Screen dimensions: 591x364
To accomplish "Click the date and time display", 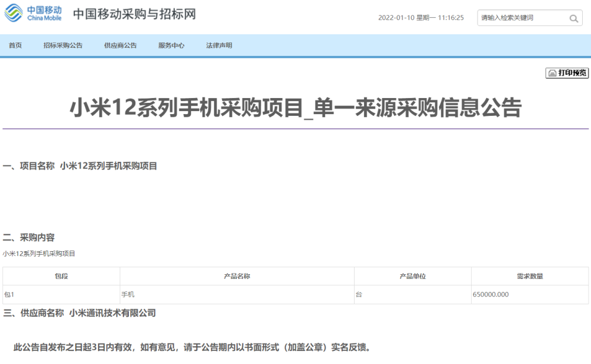I will click(421, 18).
